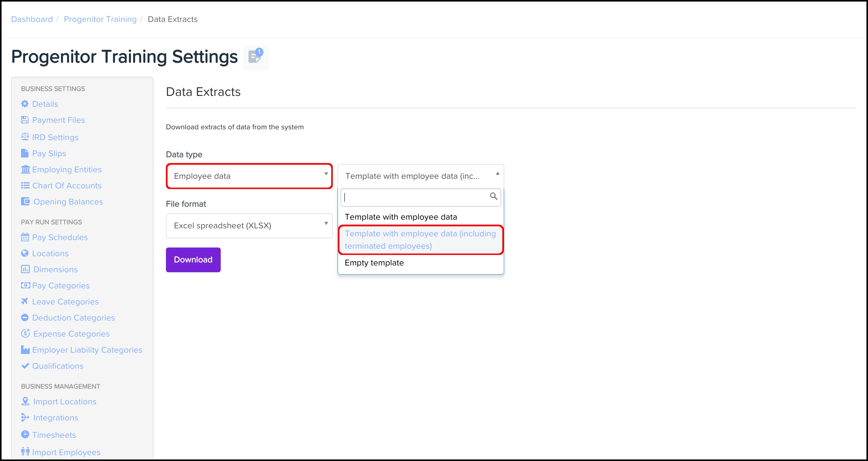
Task: Click the Pay Schedules calendar icon
Action: pos(25,237)
